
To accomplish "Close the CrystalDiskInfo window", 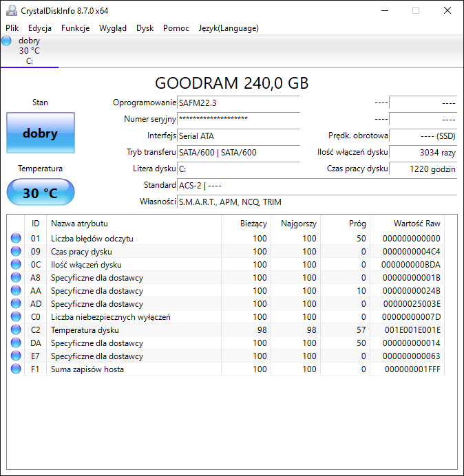I will [447, 10].
